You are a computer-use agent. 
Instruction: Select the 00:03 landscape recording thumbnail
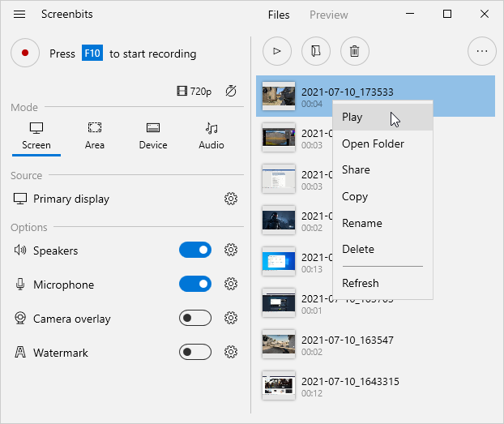tap(279, 137)
